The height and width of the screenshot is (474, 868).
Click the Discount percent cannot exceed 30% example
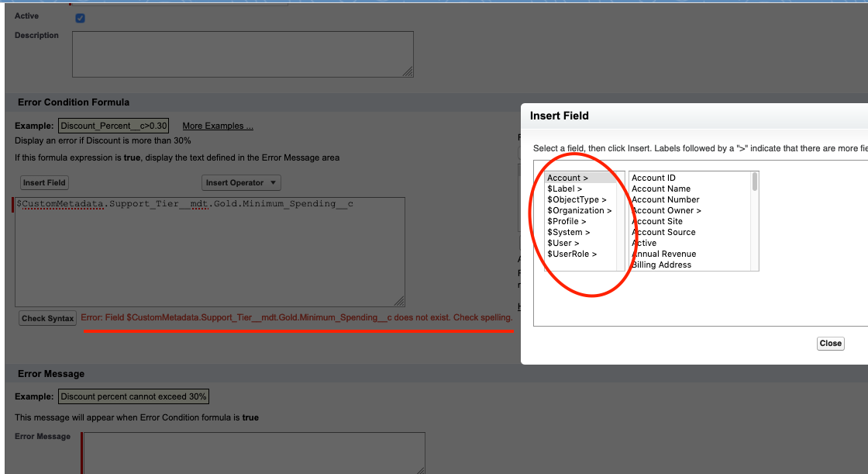(x=133, y=396)
